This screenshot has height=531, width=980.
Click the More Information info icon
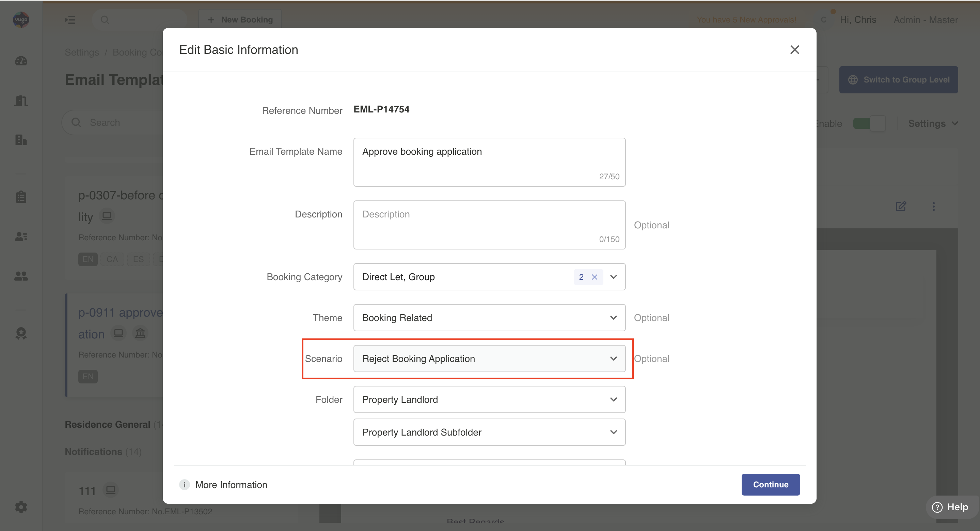coord(185,485)
